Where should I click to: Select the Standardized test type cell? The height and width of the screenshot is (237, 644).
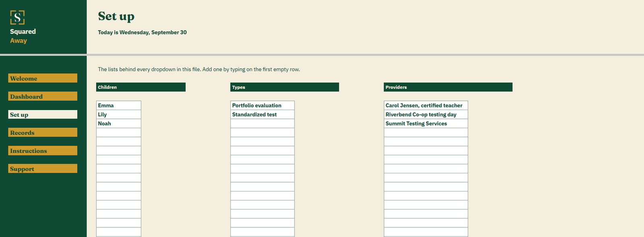[262, 114]
